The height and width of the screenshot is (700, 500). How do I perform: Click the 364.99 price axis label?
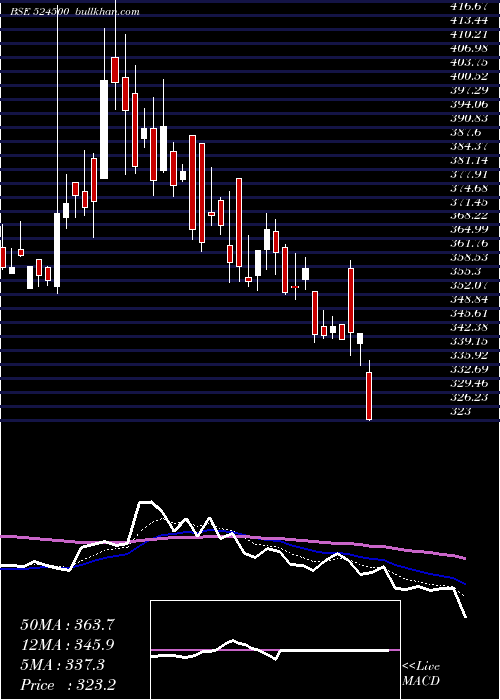(470, 230)
